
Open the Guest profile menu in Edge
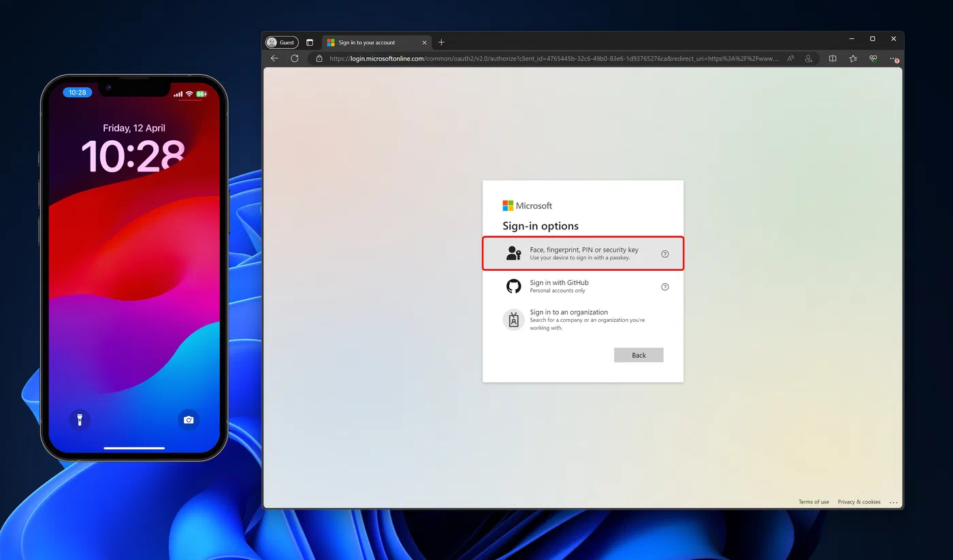pyautogui.click(x=282, y=42)
